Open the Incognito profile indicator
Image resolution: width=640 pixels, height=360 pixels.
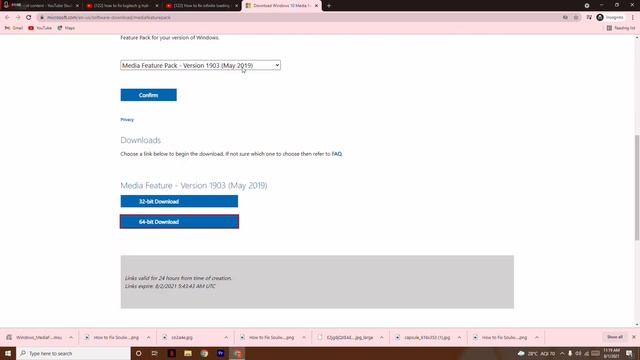pos(610,18)
